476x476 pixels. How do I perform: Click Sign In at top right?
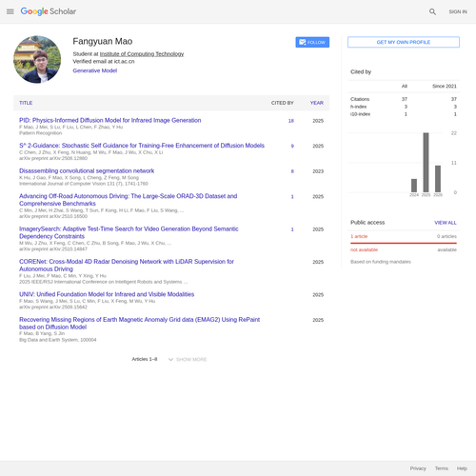tap(458, 11)
